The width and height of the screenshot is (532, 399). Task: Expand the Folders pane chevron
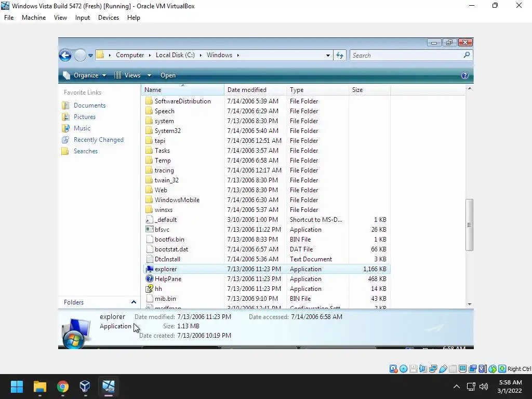(134, 302)
